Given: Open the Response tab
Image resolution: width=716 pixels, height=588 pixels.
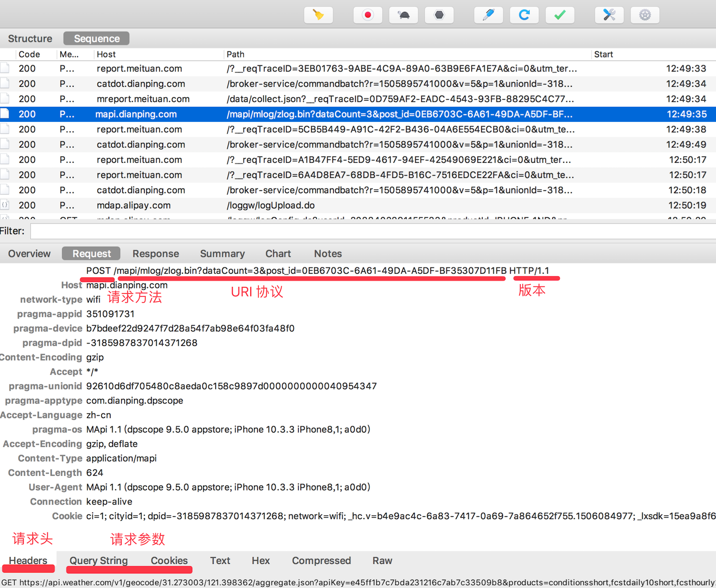Looking at the screenshot, I should 156,254.
